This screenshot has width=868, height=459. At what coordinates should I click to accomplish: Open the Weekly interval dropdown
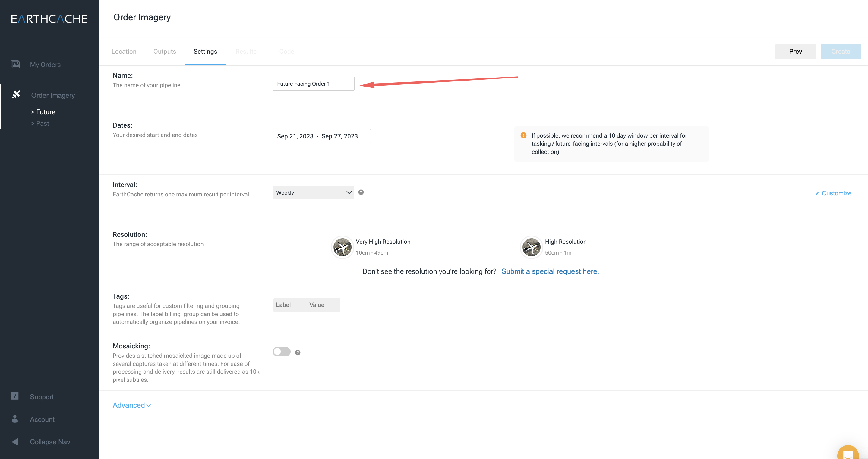[313, 192]
